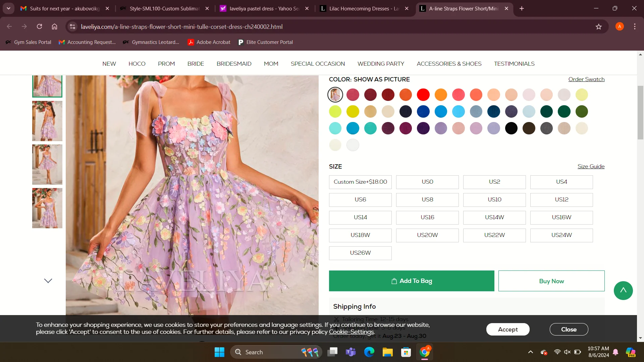The image size is (644, 362).
Task: Open a new browser tab
Action: tap(522, 8)
